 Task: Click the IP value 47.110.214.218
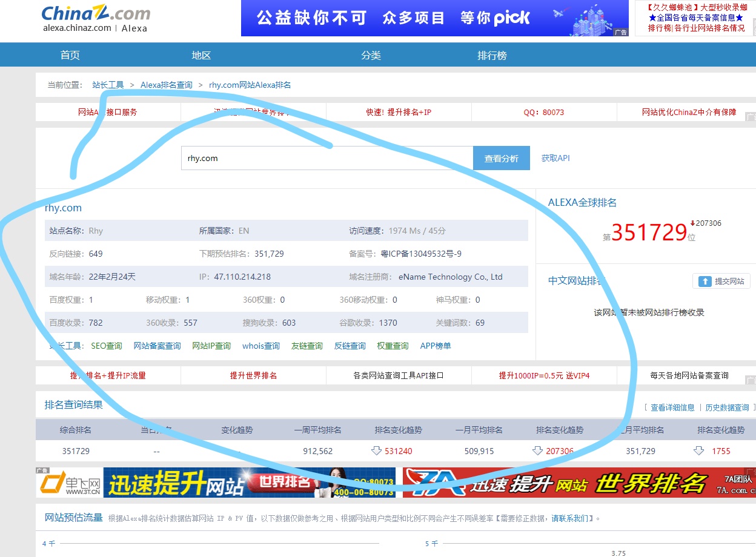(242, 277)
